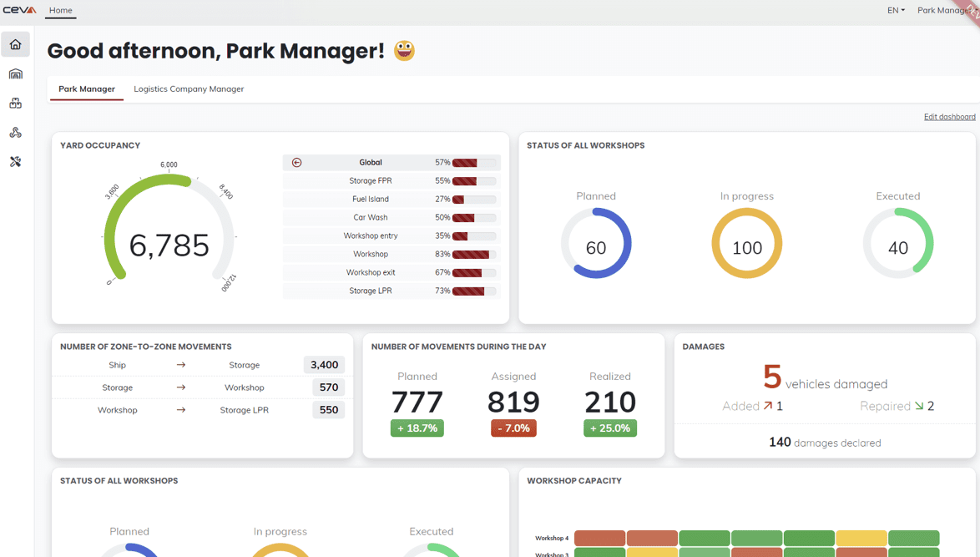
Task: Click the Storage to Workshop arrow
Action: (x=180, y=387)
